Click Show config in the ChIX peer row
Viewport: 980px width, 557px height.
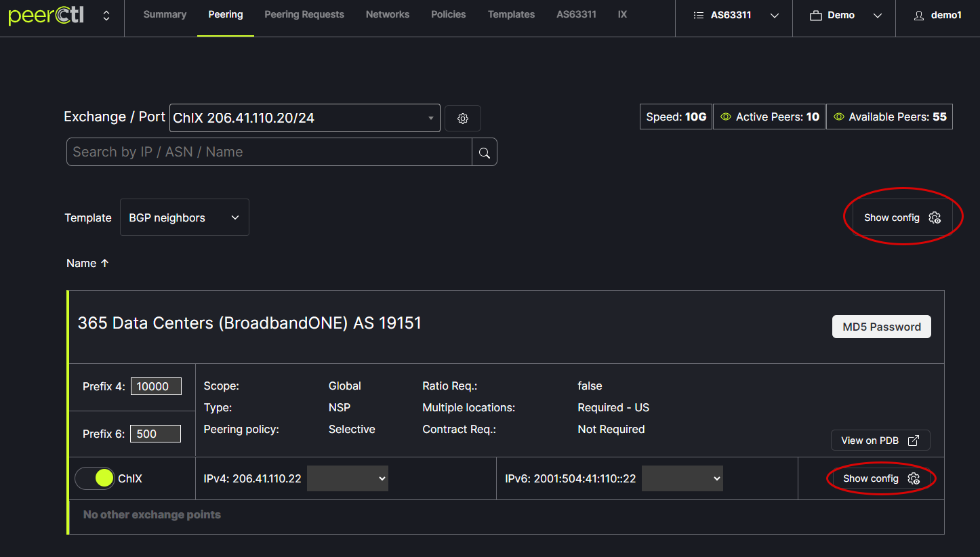click(x=881, y=478)
